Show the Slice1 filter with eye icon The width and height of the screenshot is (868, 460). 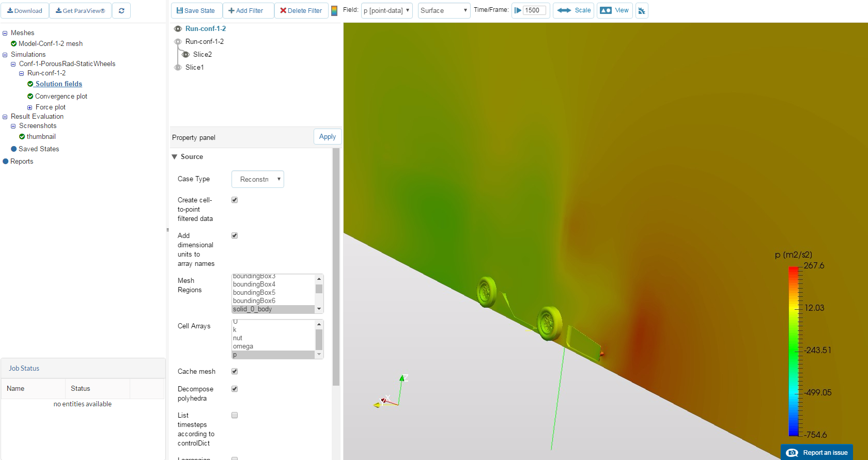coord(178,68)
